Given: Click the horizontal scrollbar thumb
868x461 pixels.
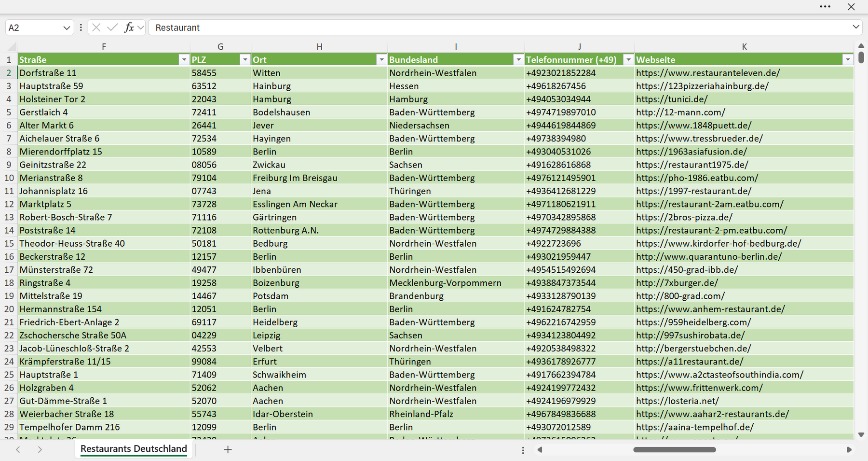Looking at the screenshot, I should [675, 449].
